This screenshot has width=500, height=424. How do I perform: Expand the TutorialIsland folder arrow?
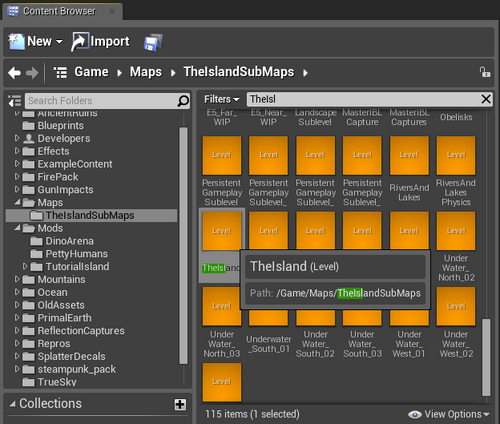(x=25, y=266)
